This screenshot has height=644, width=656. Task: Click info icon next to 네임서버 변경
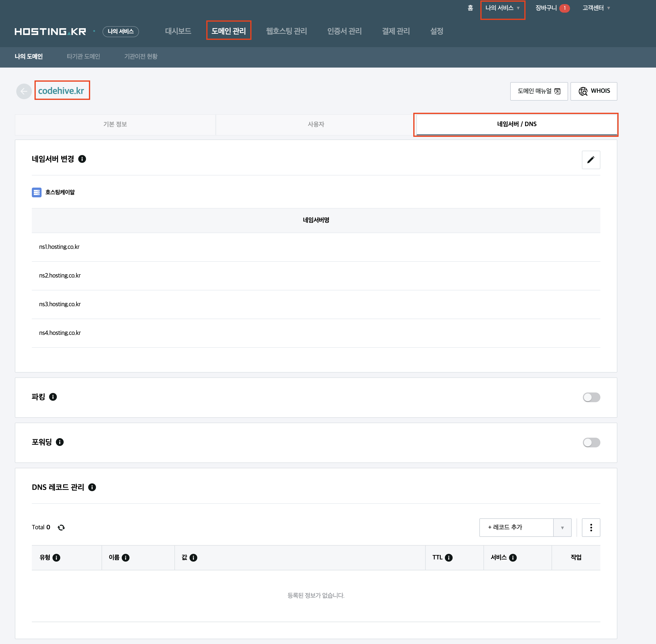point(82,159)
